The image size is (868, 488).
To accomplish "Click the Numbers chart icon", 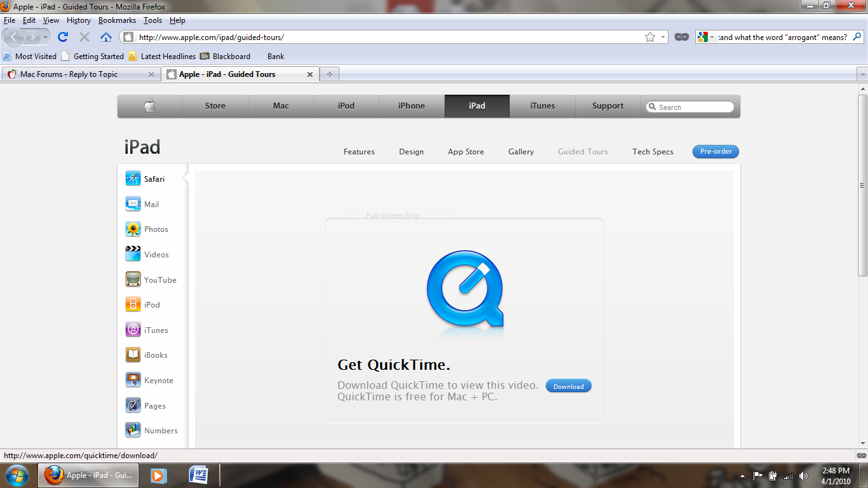I will coord(133,430).
